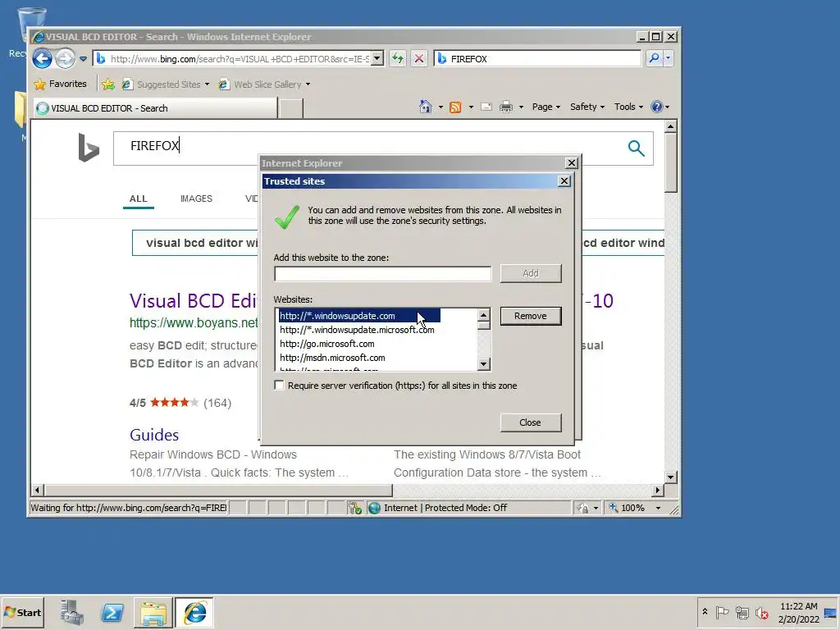The width and height of the screenshot is (840, 630).
Task: Click Internet Explorer taskbar icon
Action: tap(194, 612)
